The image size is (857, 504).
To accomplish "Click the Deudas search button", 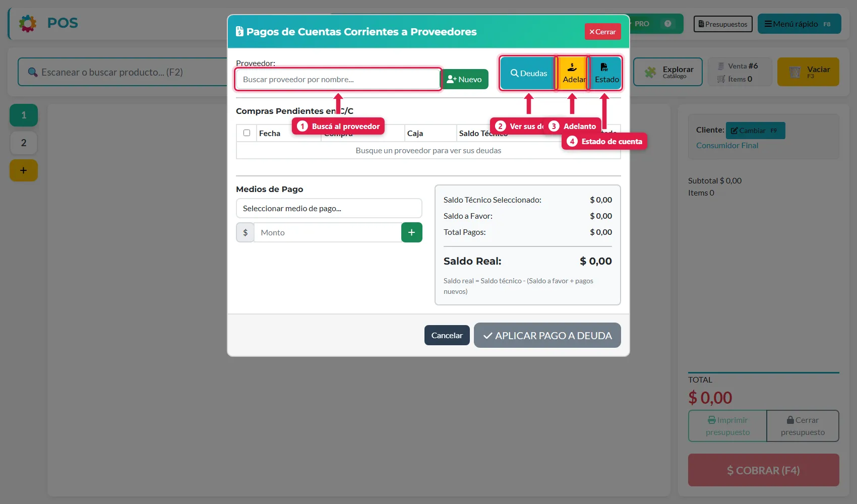I will tap(528, 73).
